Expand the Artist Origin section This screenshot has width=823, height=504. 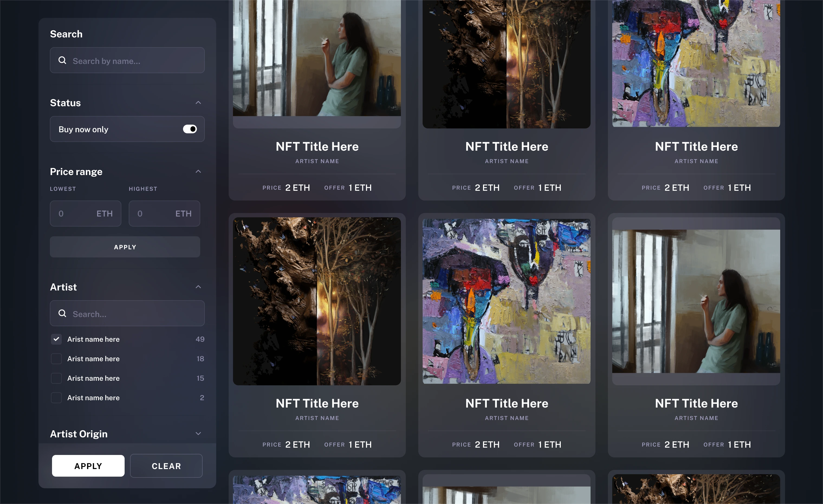point(198,434)
